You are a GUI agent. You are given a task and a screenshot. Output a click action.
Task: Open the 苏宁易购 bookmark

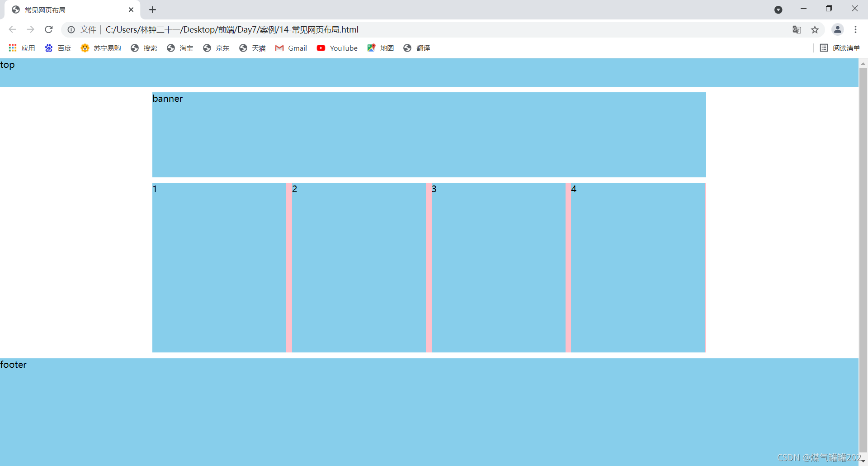click(101, 48)
